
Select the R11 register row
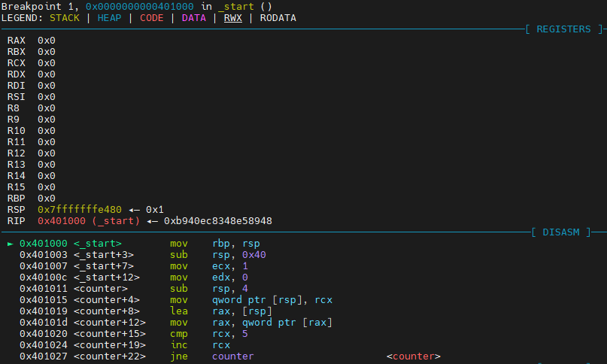[x=32, y=141]
